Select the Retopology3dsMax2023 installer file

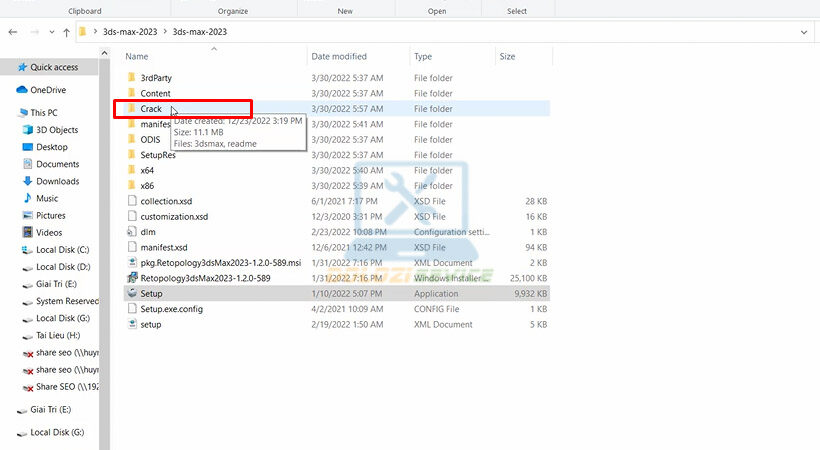[205, 278]
